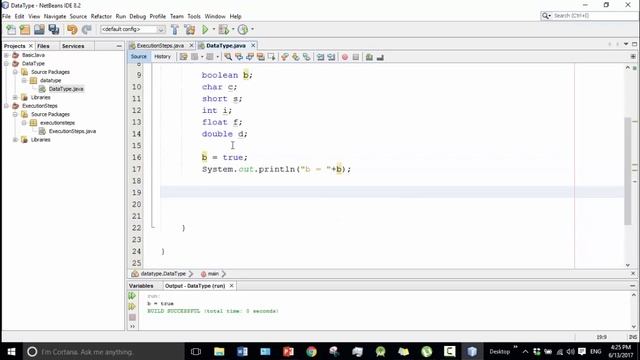Screen dimensions: 640x360
Task: Open the Profile Project dropdown arrow
Action: [252, 29]
